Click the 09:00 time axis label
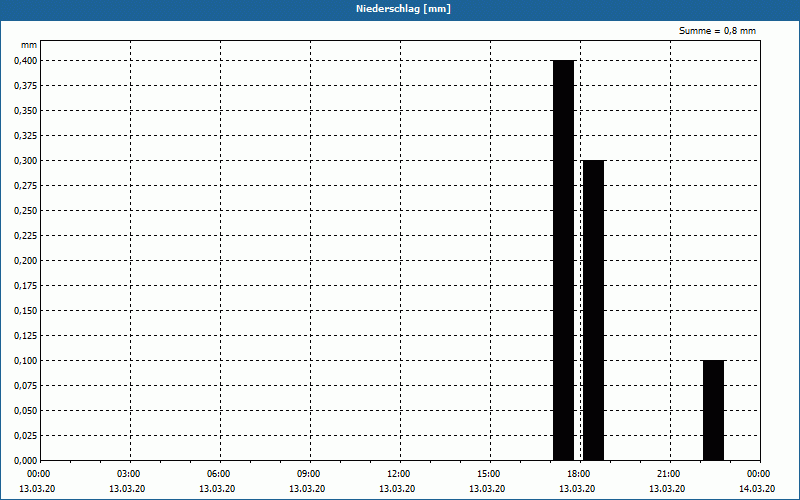The image size is (800, 500). [x=308, y=474]
